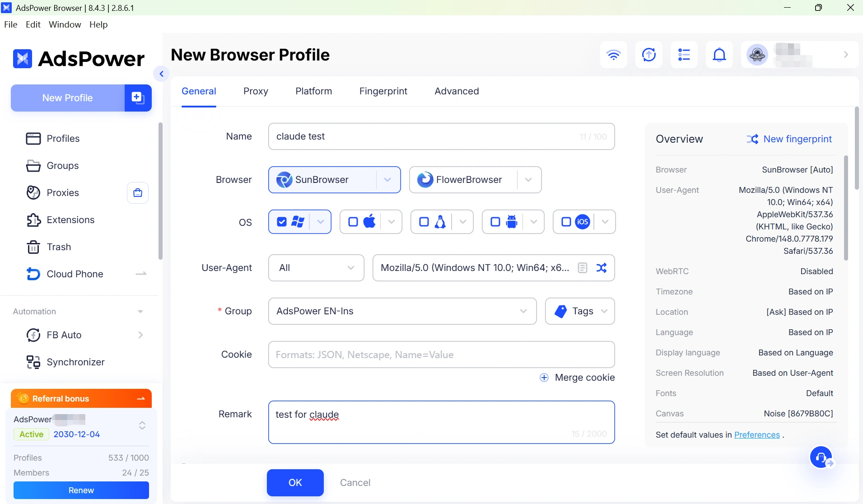This screenshot has height=504, width=863.
Task: Click OK to save profile
Action: (295, 483)
